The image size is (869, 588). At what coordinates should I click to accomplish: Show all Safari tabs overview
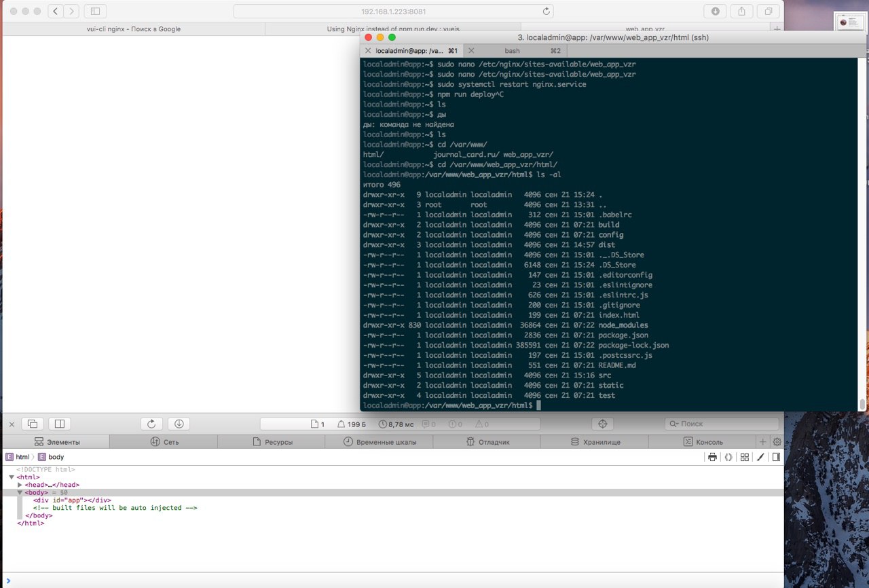click(x=769, y=12)
